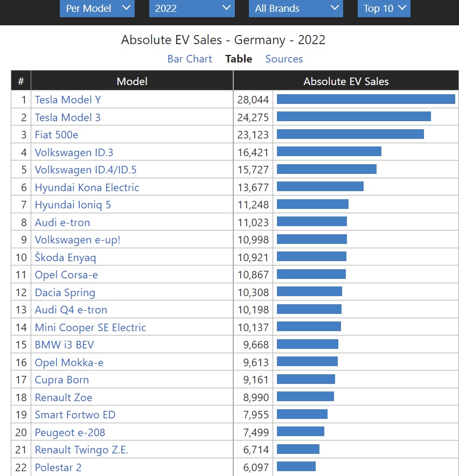The height and width of the screenshot is (476, 459).
Task: Expand the All Brands filter dropdown
Action: (x=296, y=9)
